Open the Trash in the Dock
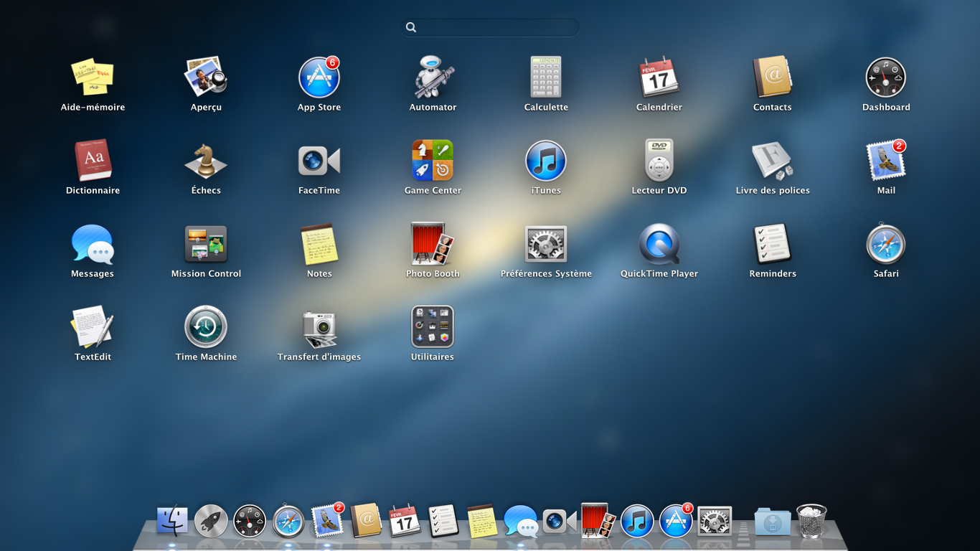980x551 pixels. pyautogui.click(x=811, y=522)
